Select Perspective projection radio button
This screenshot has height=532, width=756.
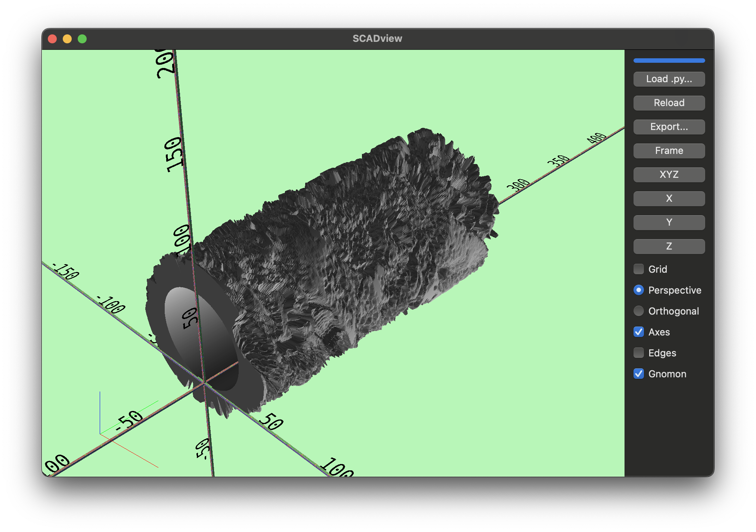tap(639, 290)
